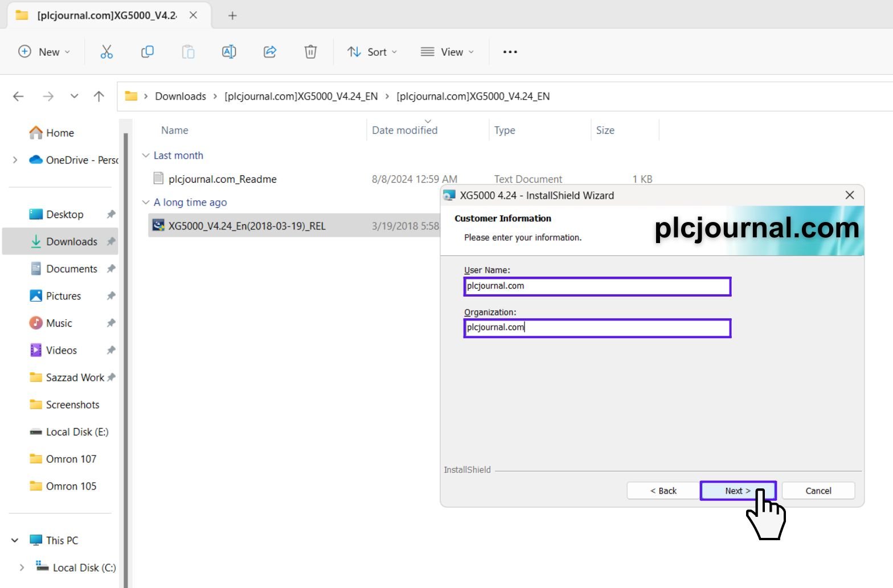Open the Sort options dropdown
Viewport: 893px width, 588px height.
tap(372, 52)
